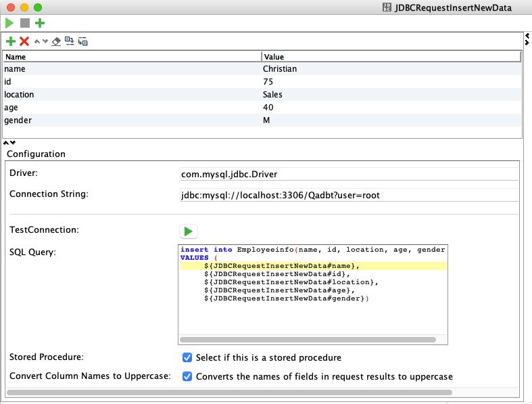Screen dimensions: 532x404
Task: Click the top toolbar green plus icon
Action: (40, 23)
